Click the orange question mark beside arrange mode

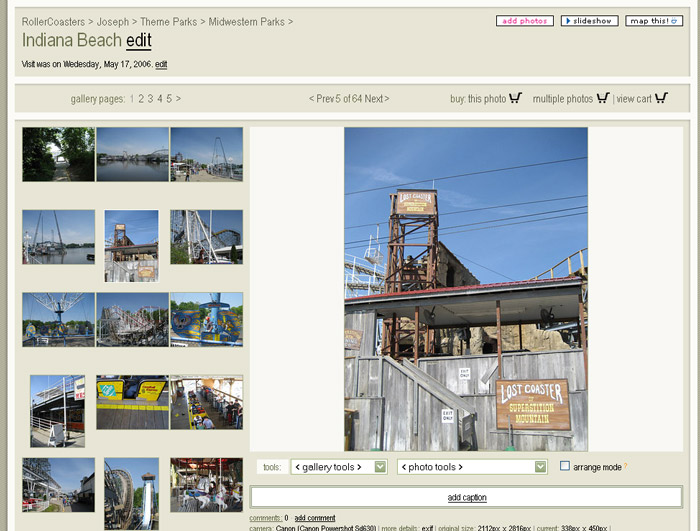tap(625, 466)
